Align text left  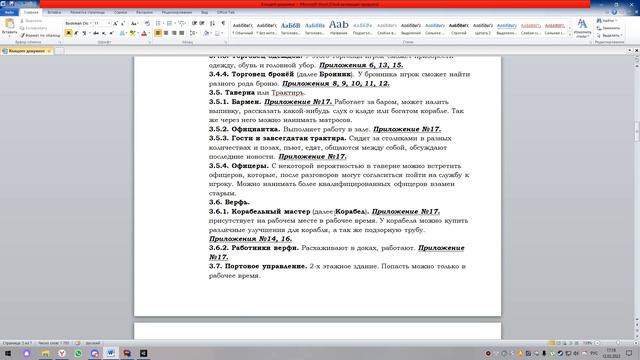(x=158, y=33)
